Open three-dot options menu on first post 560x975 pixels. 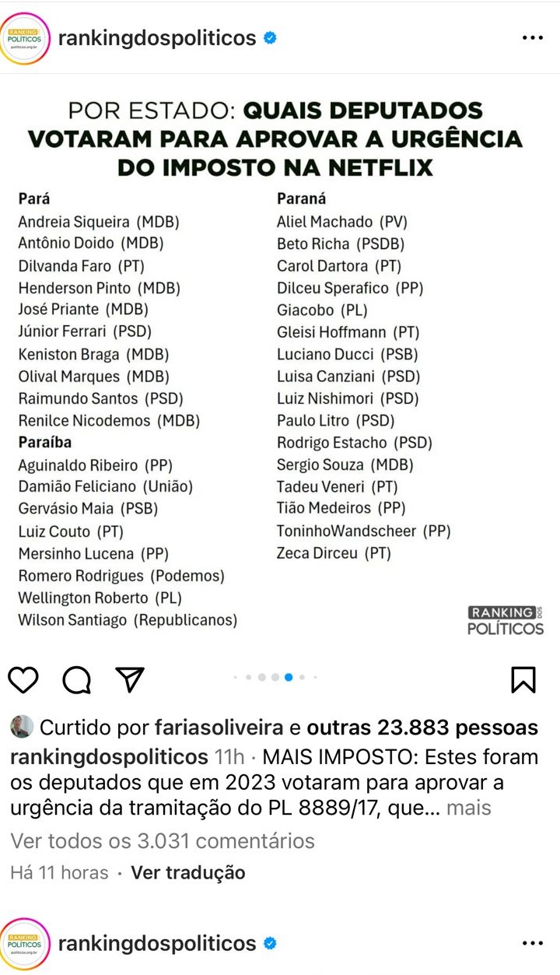(x=533, y=38)
